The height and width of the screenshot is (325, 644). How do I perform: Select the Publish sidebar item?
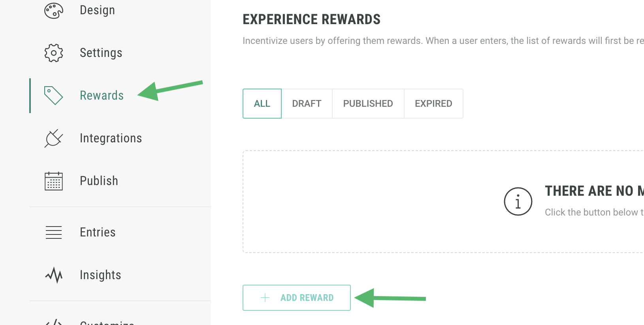tap(99, 181)
